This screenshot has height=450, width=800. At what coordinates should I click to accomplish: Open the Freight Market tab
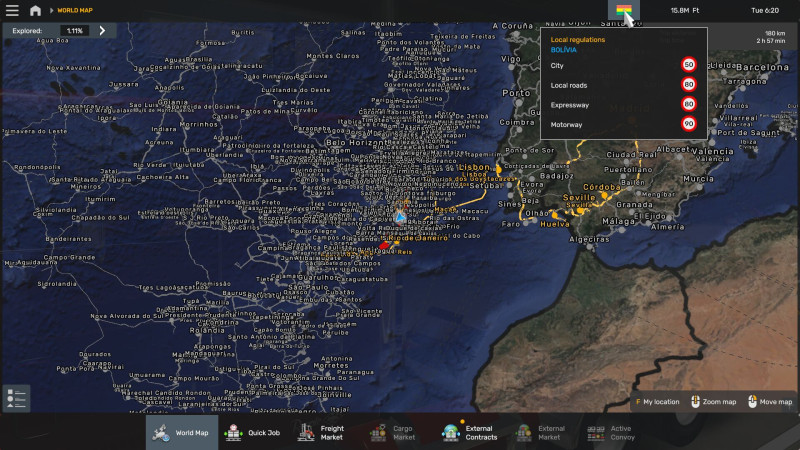pos(321,433)
